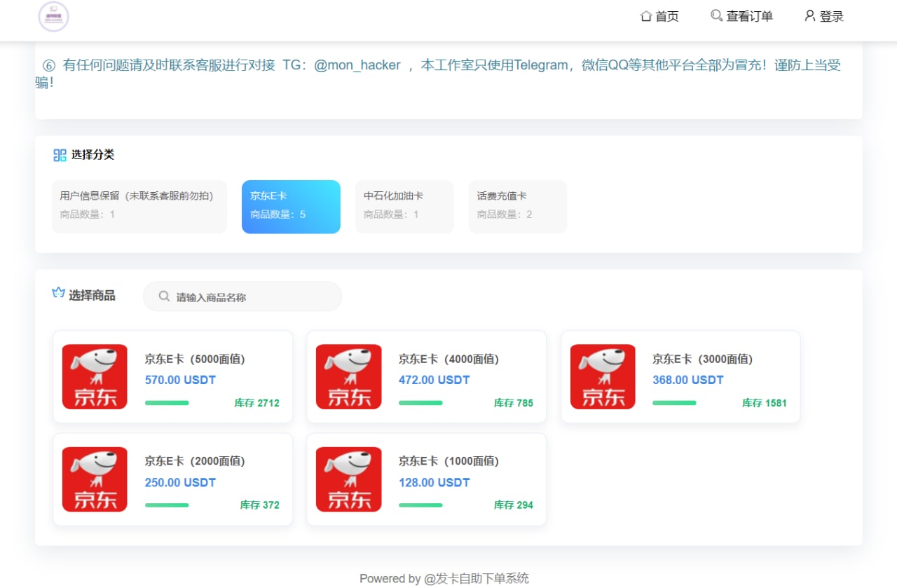
Task: Select the 用户信息保留 category
Action: (x=139, y=206)
